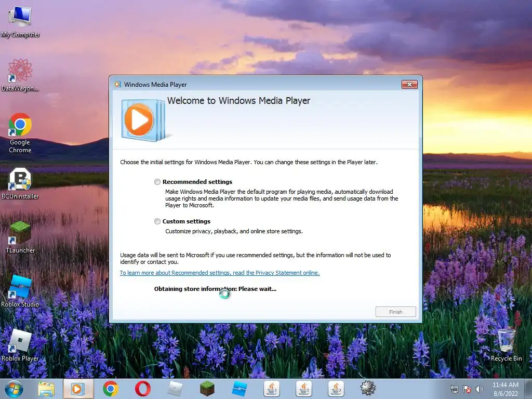Click the Media Player title bar icon

[x=117, y=85]
